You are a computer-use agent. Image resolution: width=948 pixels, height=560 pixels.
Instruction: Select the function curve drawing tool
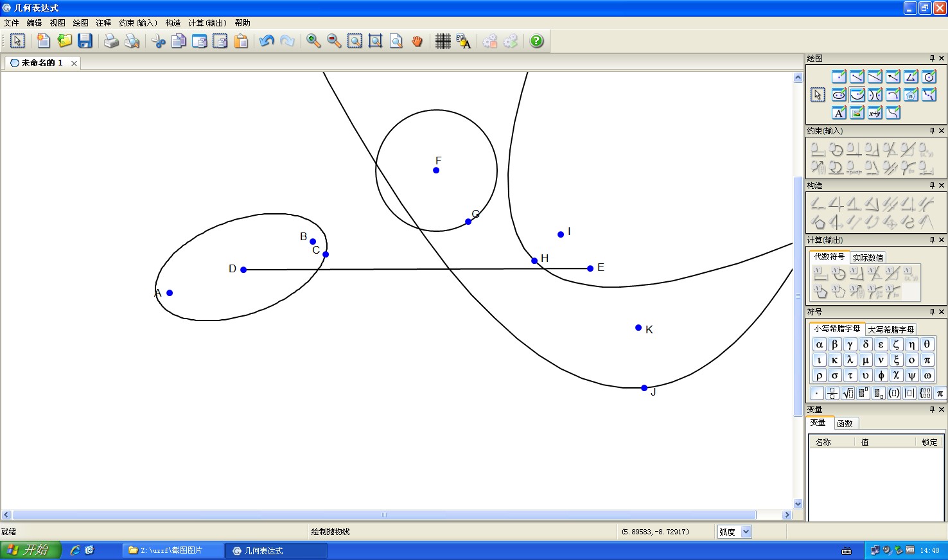pos(893,113)
